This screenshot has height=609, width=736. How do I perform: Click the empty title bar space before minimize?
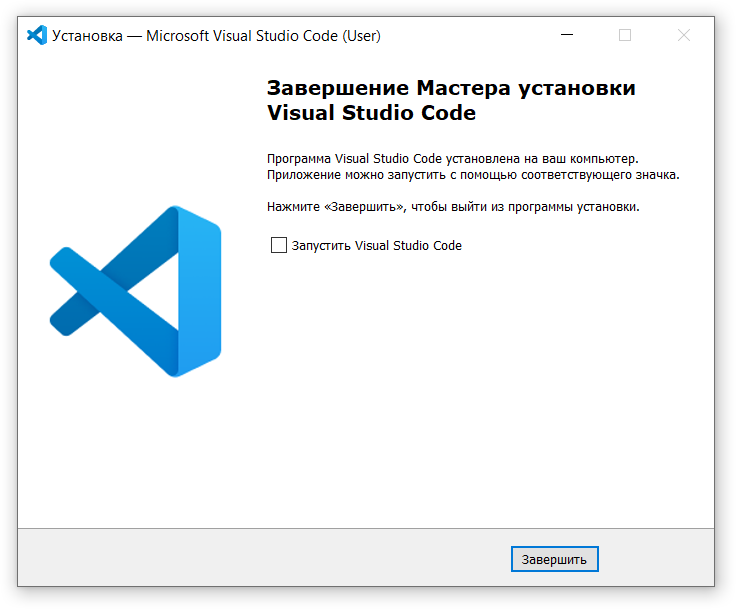coord(460,36)
